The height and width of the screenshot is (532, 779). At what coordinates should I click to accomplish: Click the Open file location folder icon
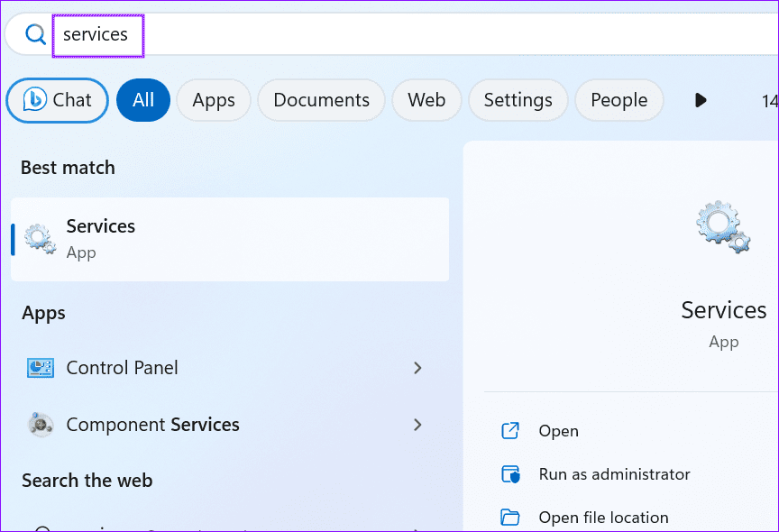(x=510, y=517)
